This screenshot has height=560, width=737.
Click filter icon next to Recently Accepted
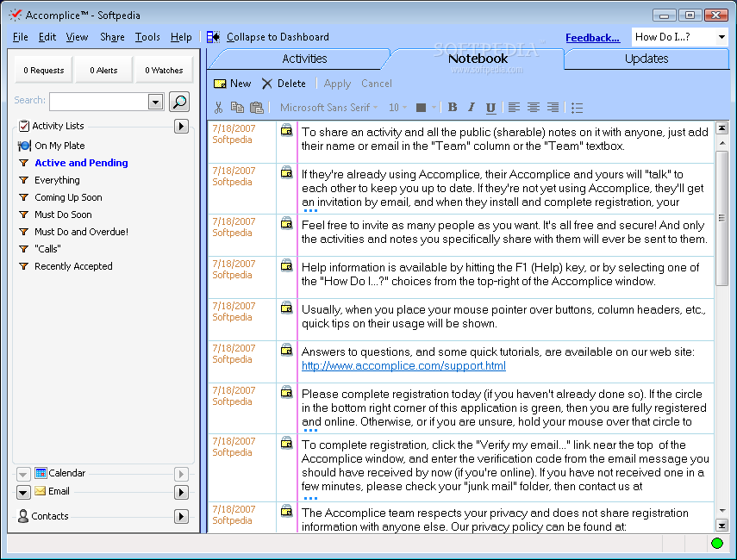[x=23, y=266]
